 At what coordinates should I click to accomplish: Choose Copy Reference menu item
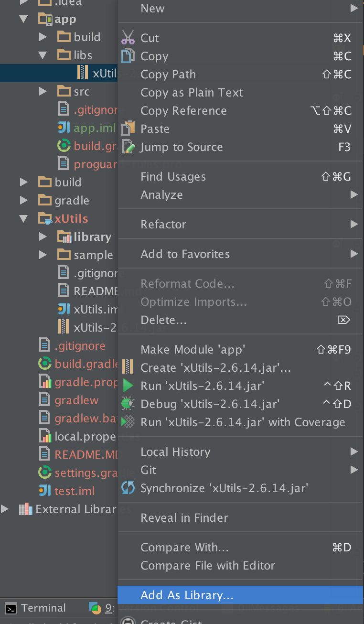(241, 111)
